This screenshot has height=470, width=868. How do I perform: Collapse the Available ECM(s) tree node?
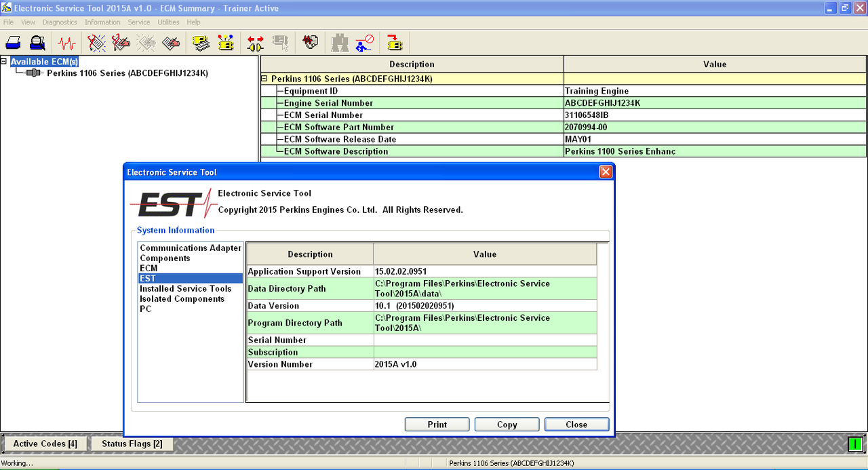tap(4, 61)
